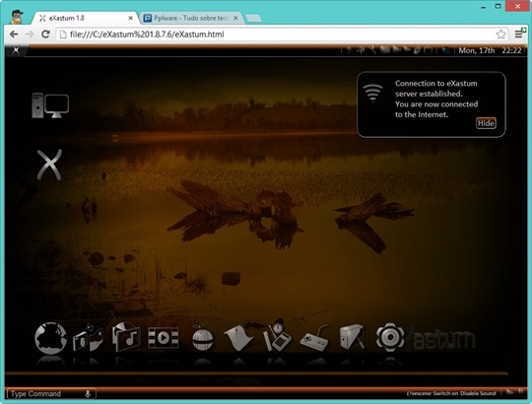
Task: Open the round bomb-shaped dock icon
Action: pos(203,338)
